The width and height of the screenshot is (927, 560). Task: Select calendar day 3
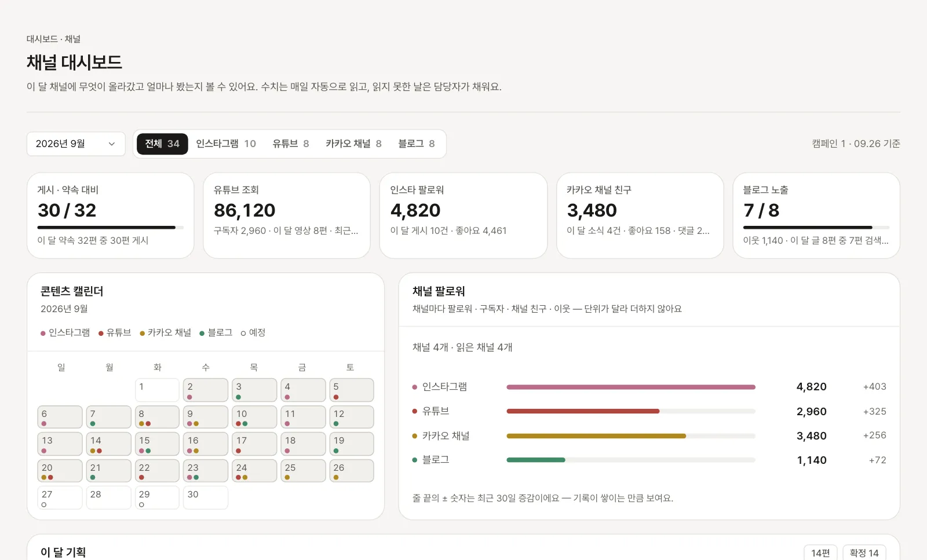pyautogui.click(x=254, y=390)
